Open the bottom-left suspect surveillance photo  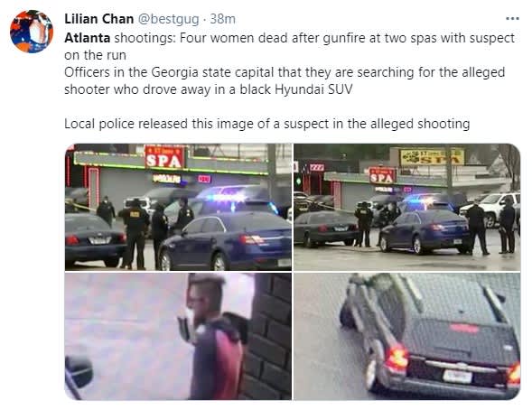[178, 337]
